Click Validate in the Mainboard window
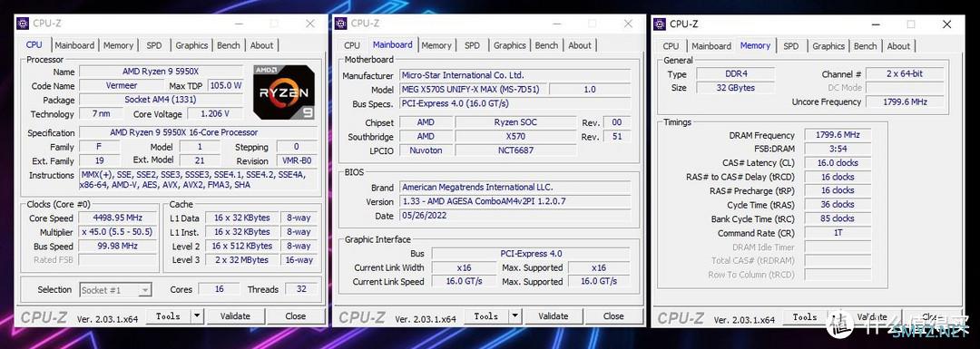The height and width of the screenshot is (349, 980). [554, 315]
